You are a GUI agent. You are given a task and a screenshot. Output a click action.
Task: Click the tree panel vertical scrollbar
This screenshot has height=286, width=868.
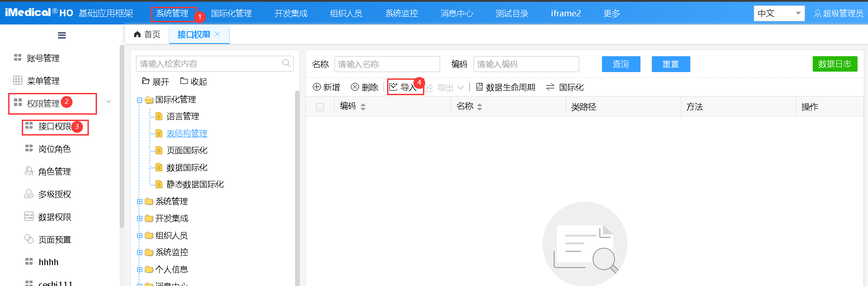point(297,188)
